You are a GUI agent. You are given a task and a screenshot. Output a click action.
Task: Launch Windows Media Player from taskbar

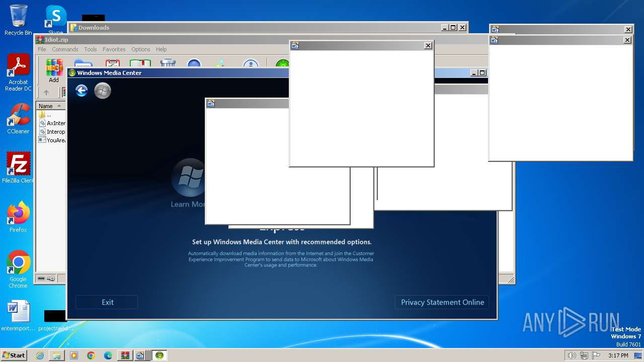74,355
